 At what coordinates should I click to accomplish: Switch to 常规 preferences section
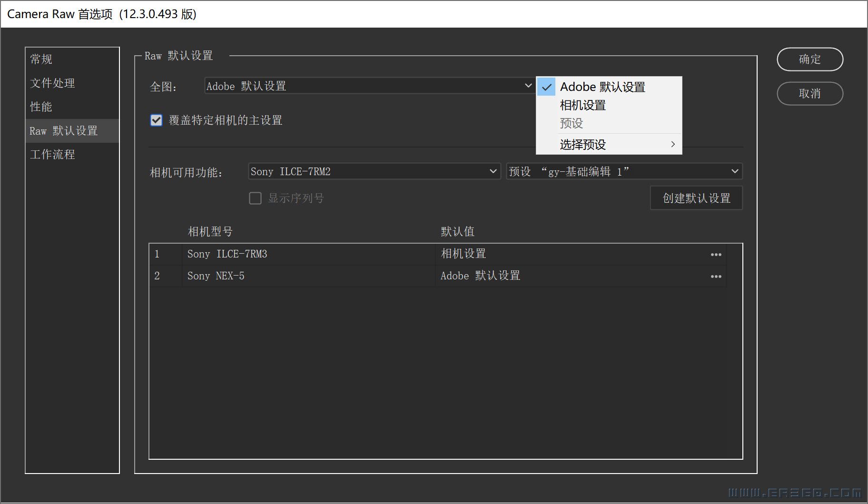(72, 59)
